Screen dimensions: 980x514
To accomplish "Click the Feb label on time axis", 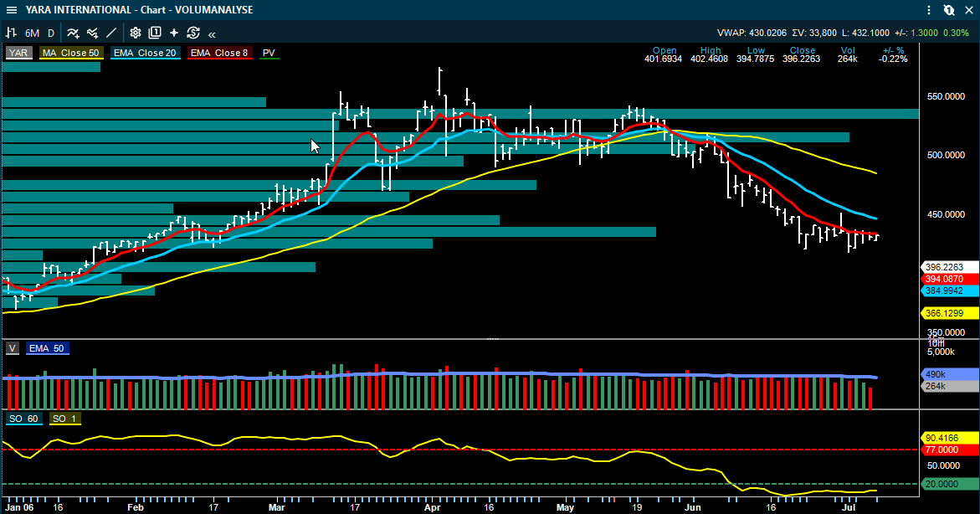I will [136, 507].
